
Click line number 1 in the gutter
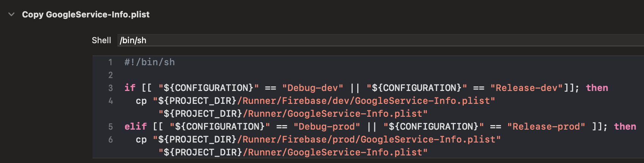click(110, 62)
